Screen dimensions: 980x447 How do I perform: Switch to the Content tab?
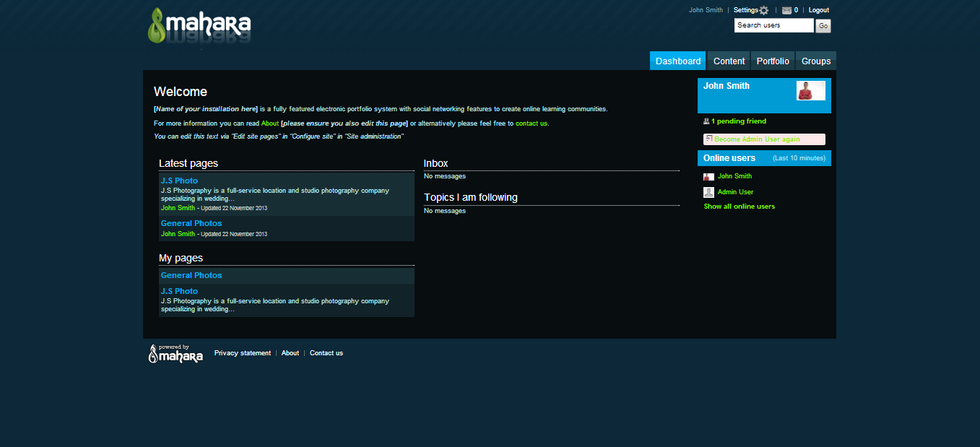[729, 61]
